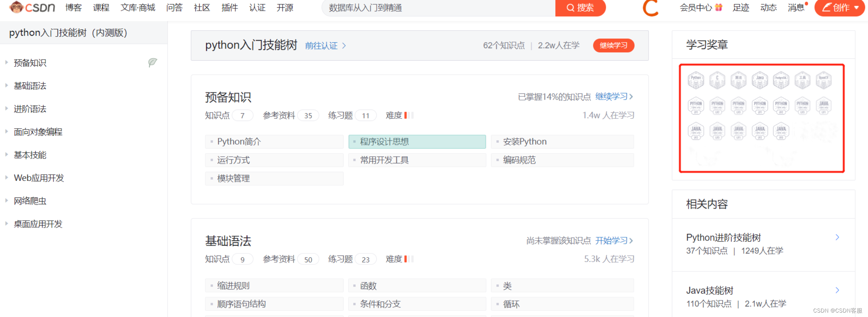
Task: Select the 工具 hexagon badge
Action: pyautogui.click(x=802, y=80)
